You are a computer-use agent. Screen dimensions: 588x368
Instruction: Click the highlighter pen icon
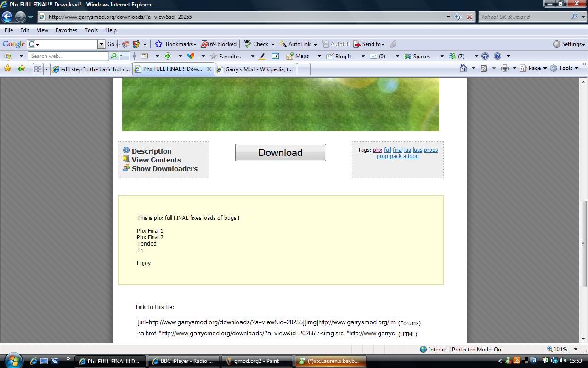(x=262, y=56)
